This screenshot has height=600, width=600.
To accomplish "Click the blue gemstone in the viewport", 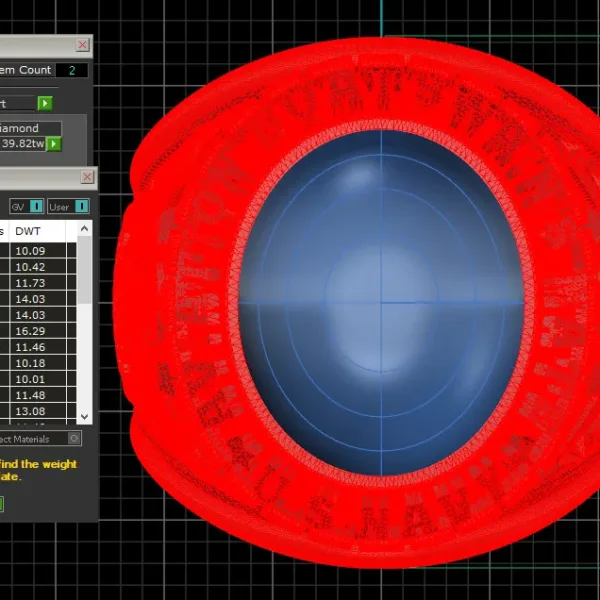I will click(381, 302).
